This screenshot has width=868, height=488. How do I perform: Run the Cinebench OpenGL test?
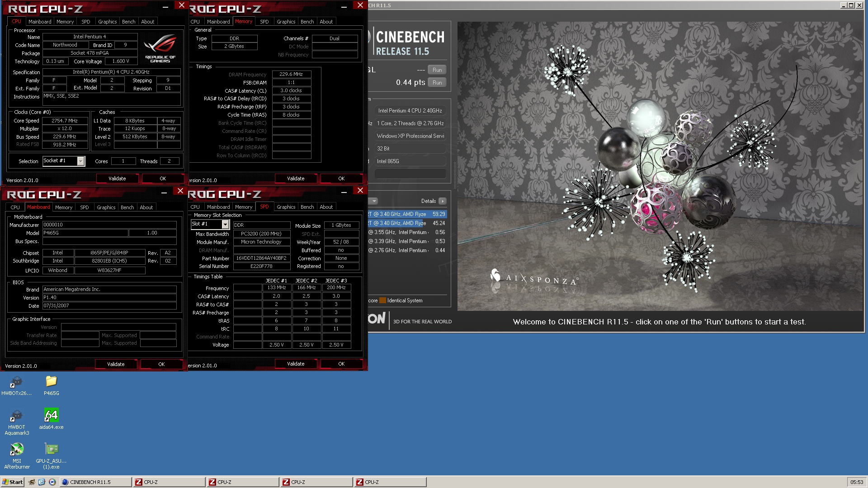click(437, 70)
